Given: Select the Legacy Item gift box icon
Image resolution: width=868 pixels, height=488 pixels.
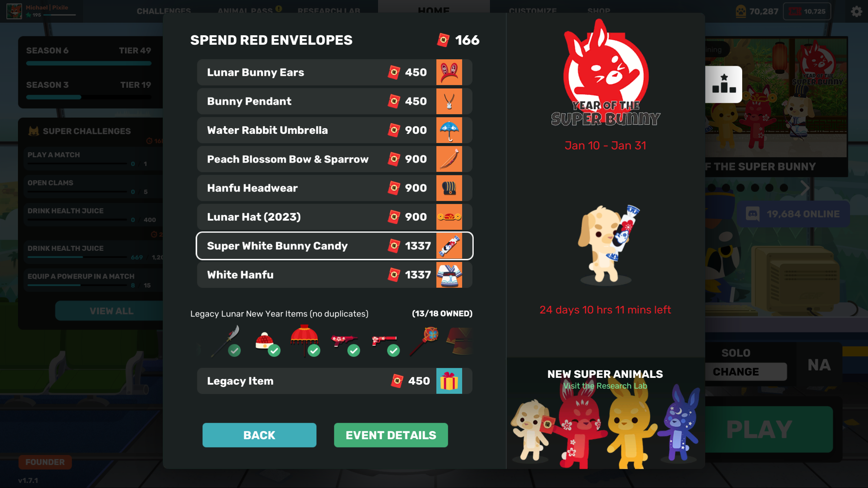Looking at the screenshot, I should coord(450,381).
